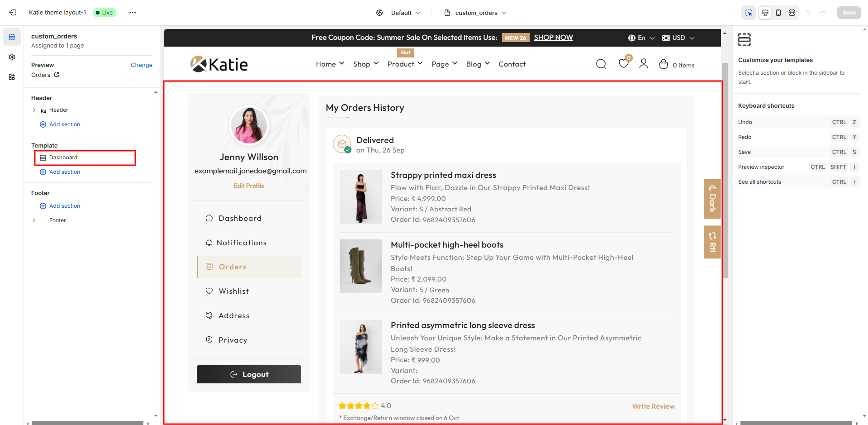
Task: Switch to mobile preview view
Action: coord(778,13)
